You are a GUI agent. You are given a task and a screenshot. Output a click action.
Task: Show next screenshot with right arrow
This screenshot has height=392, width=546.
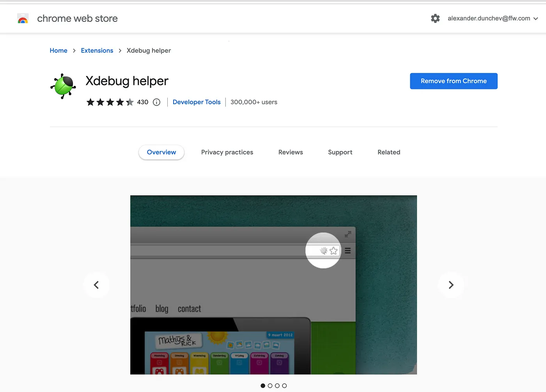pyautogui.click(x=451, y=285)
